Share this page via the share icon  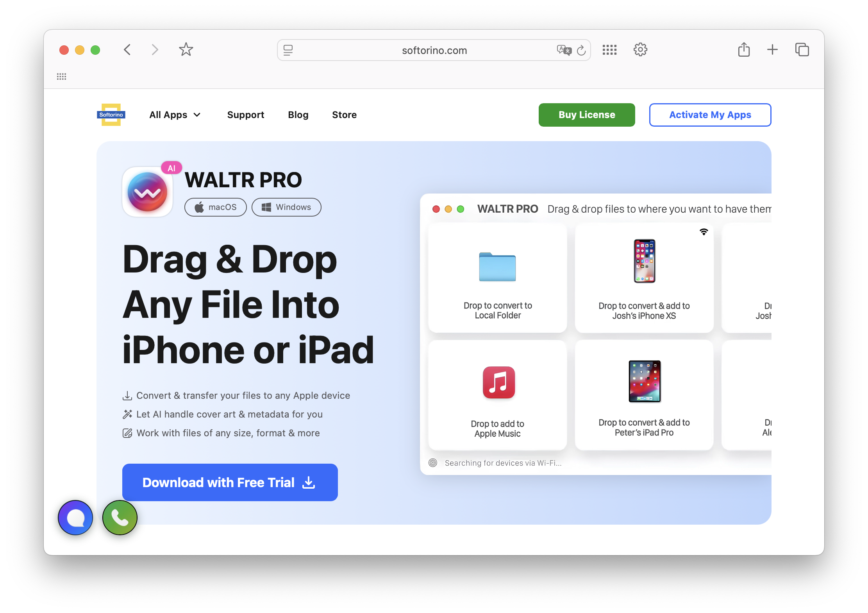744,50
